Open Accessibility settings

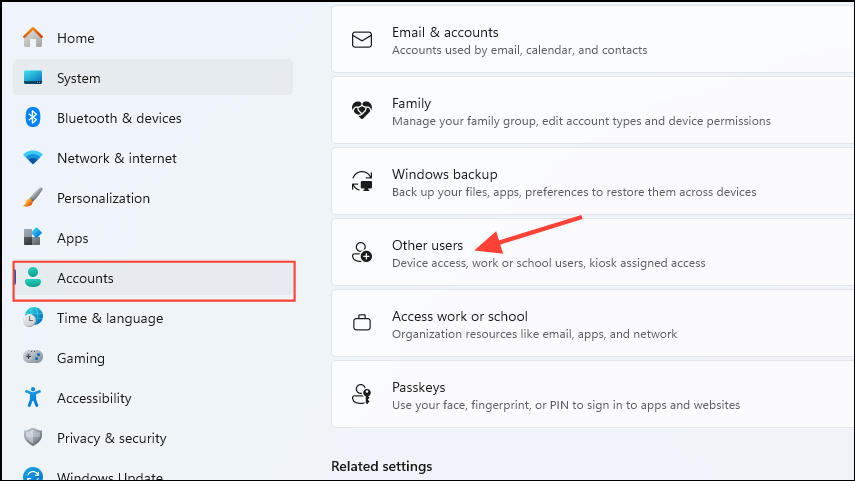pos(153,398)
